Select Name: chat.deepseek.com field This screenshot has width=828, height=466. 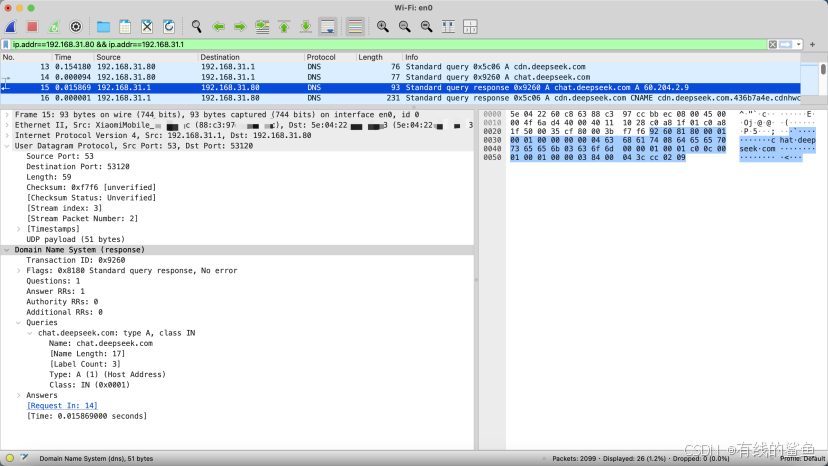pyautogui.click(x=101, y=343)
